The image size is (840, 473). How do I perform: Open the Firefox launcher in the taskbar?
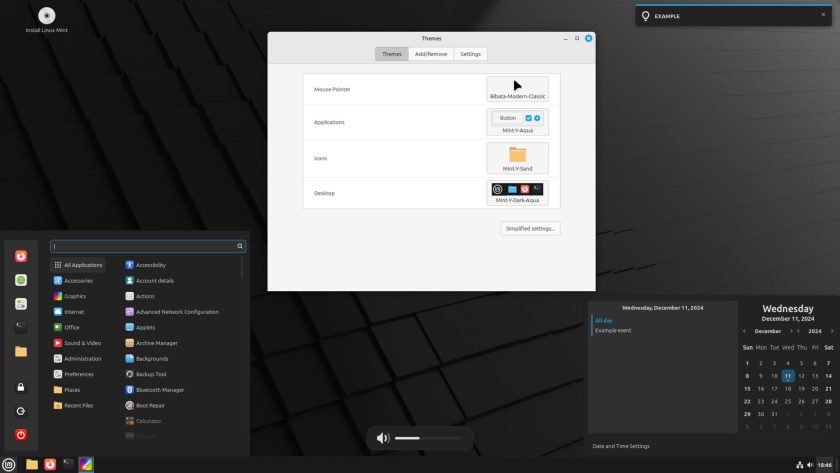pos(50,464)
